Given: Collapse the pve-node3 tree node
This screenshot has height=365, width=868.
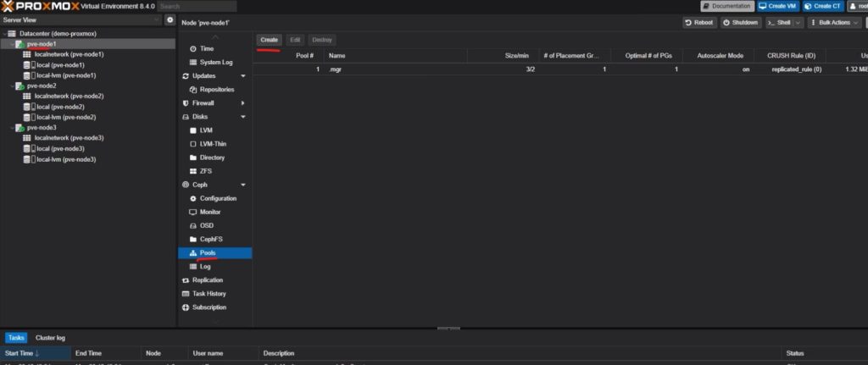Looking at the screenshot, I should tap(13, 128).
